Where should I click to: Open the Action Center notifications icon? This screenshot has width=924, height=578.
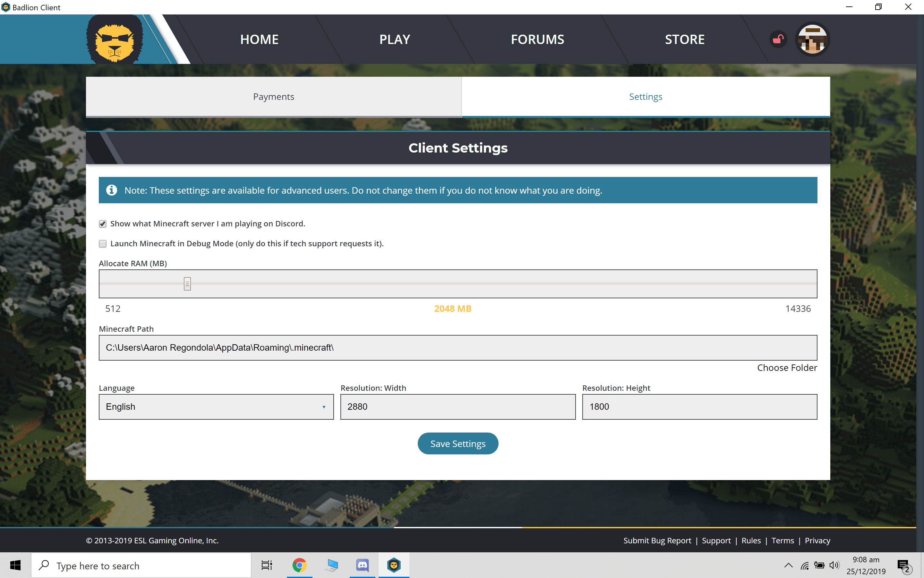(904, 566)
